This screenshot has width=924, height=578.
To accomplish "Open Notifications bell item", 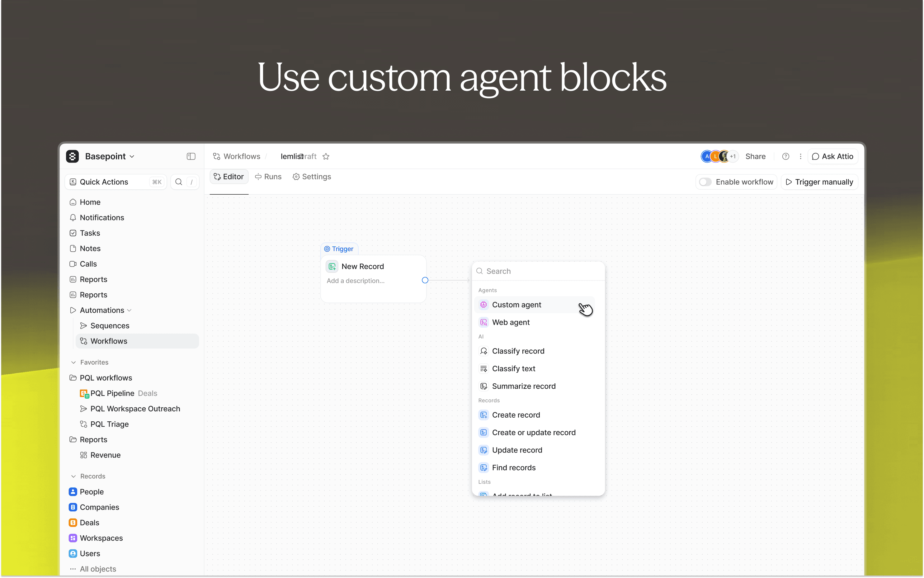I will [102, 217].
